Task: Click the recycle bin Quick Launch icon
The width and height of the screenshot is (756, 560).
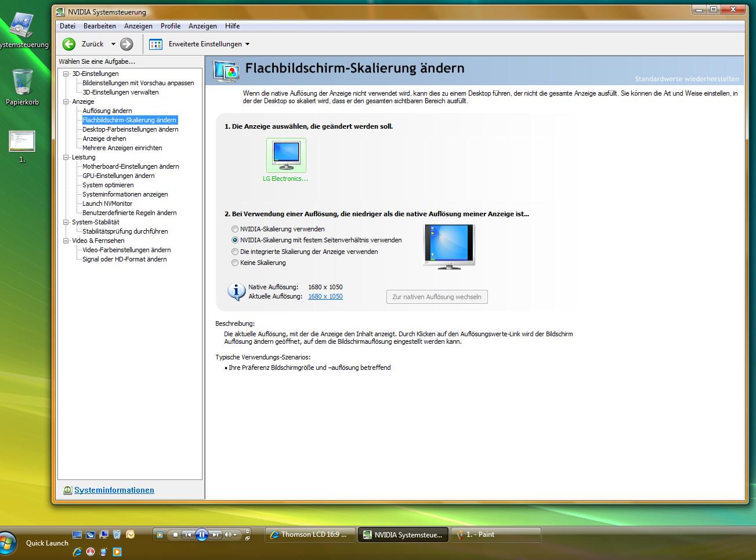Action: click(117, 534)
